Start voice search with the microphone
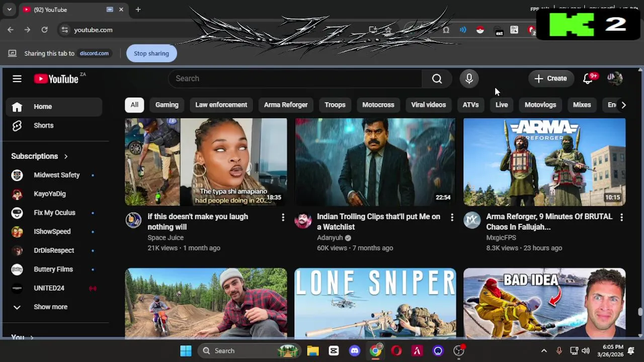 click(469, 78)
